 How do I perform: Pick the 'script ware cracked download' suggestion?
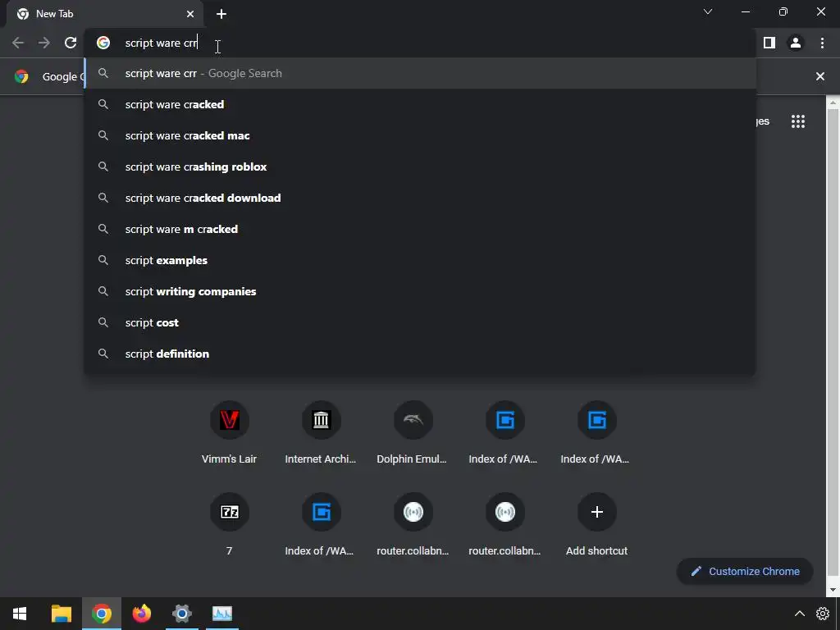point(421,198)
